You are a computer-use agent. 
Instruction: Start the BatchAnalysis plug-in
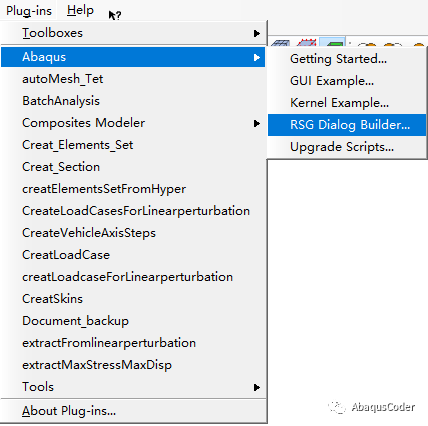point(133,101)
